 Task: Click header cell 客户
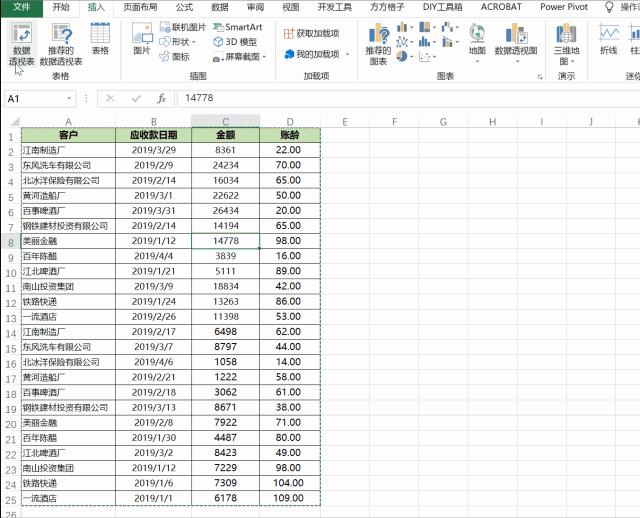[68, 135]
